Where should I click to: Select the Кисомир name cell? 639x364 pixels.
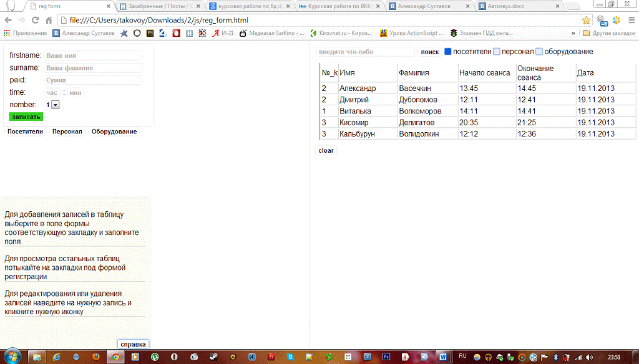click(368, 122)
